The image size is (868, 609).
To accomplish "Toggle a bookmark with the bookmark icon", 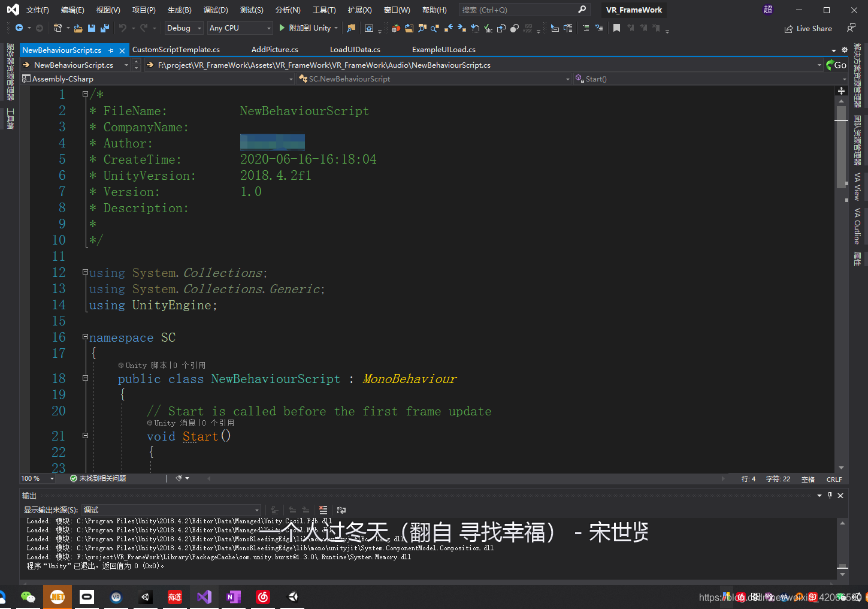I will 618,28.
